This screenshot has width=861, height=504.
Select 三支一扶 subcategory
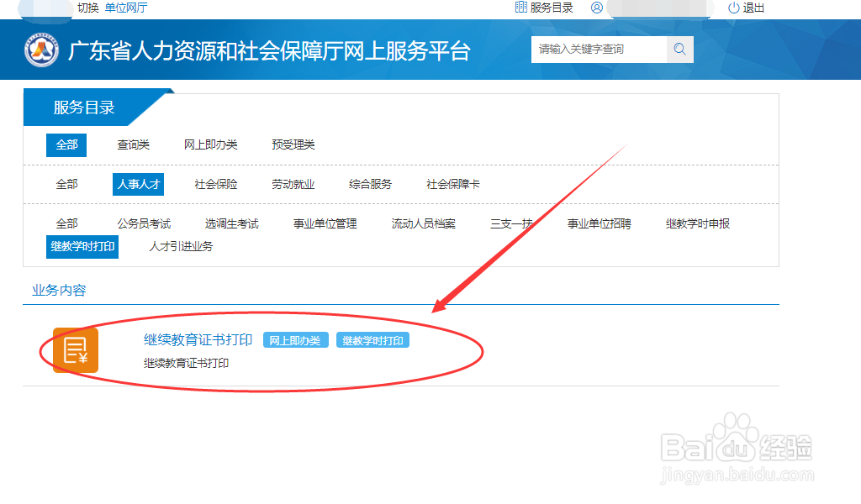[513, 223]
